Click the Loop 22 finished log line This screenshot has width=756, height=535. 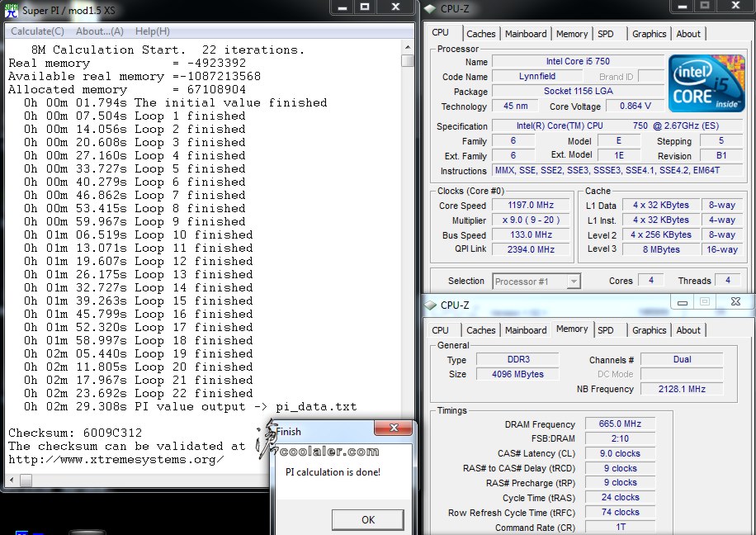(x=138, y=393)
